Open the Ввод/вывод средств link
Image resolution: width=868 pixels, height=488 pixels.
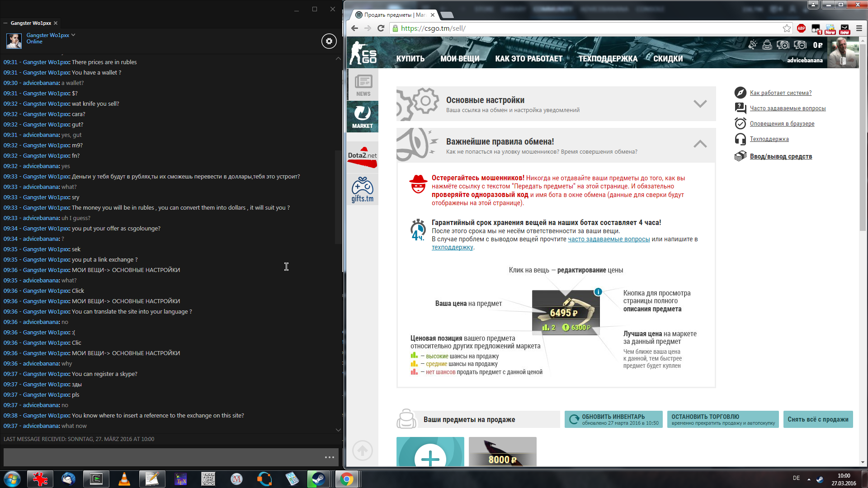point(781,156)
